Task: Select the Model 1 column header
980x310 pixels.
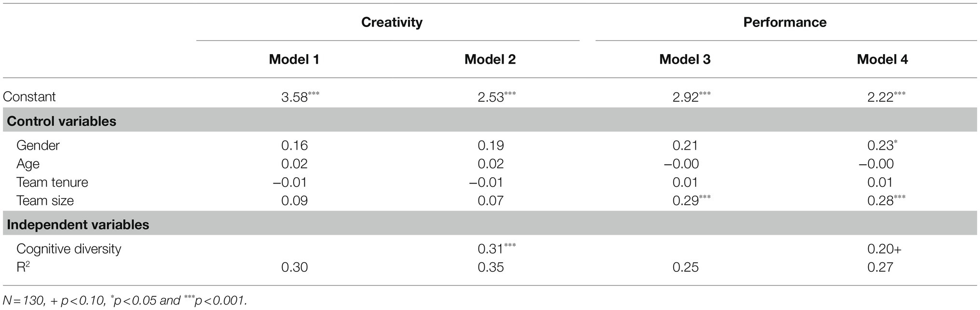Action: pos(294,59)
